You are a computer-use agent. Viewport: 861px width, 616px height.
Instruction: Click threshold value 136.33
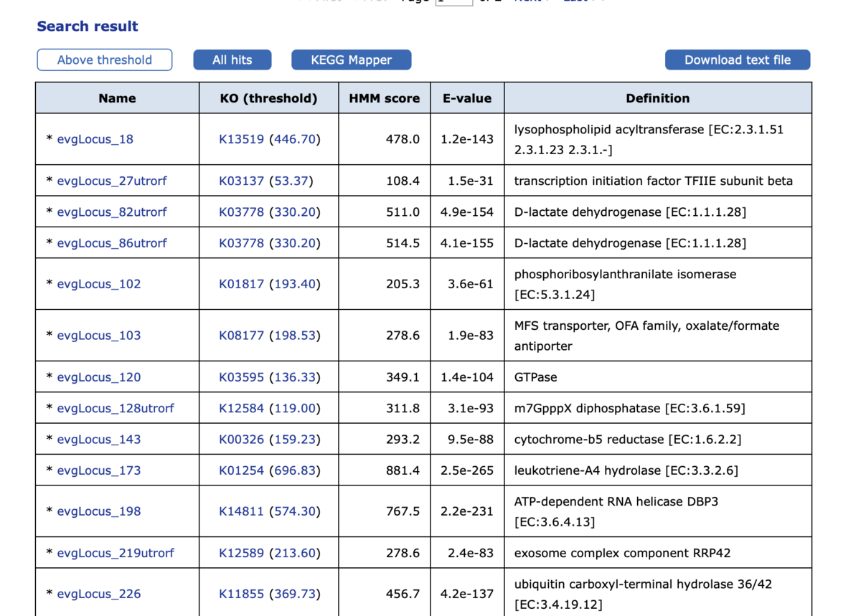tap(295, 377)
